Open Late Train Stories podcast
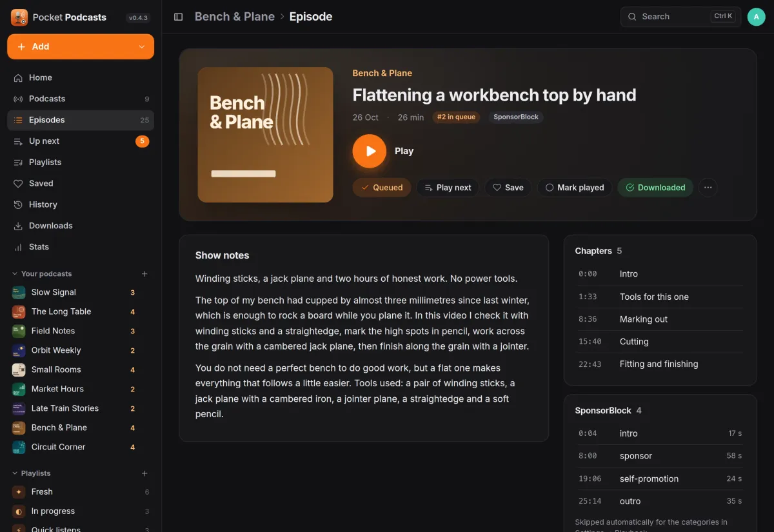Image resolution: width=774 pixels, height=532 pixels. [x=81, y=408]
